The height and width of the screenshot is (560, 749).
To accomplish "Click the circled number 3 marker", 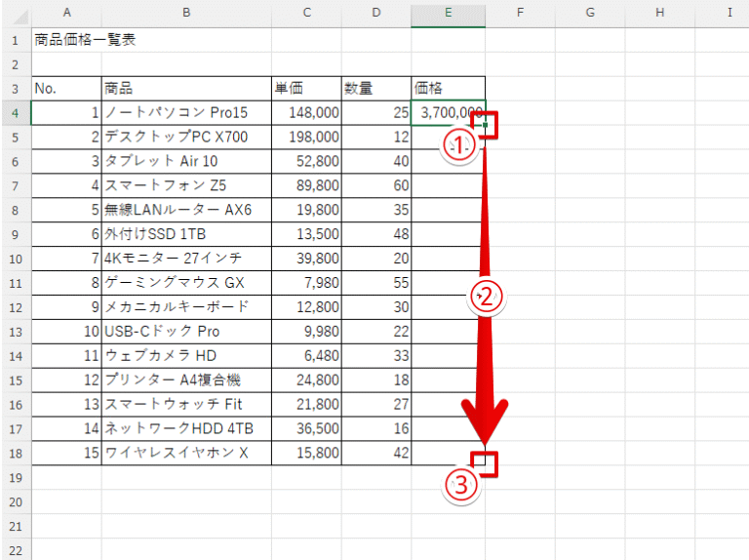I will pyautogui.click(x=460, y=485).
